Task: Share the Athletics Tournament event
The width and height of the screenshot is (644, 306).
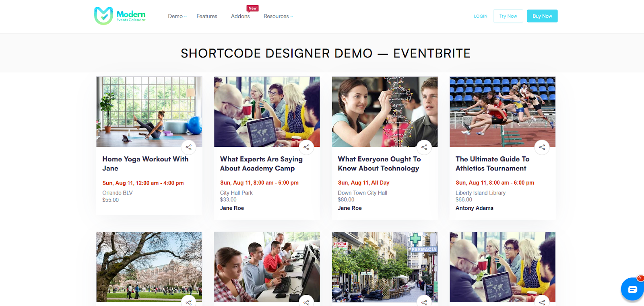Action: pos(542,147)
